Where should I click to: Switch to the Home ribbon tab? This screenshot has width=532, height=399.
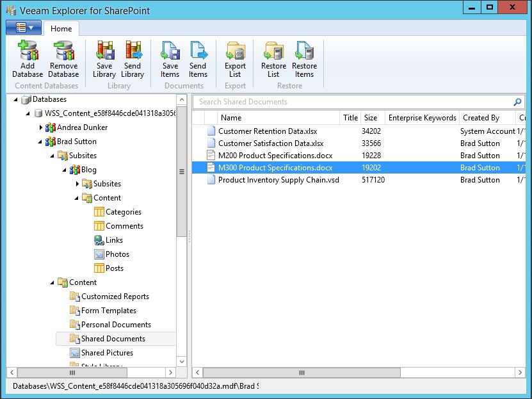pyautogui.click(x=61, y=28)
